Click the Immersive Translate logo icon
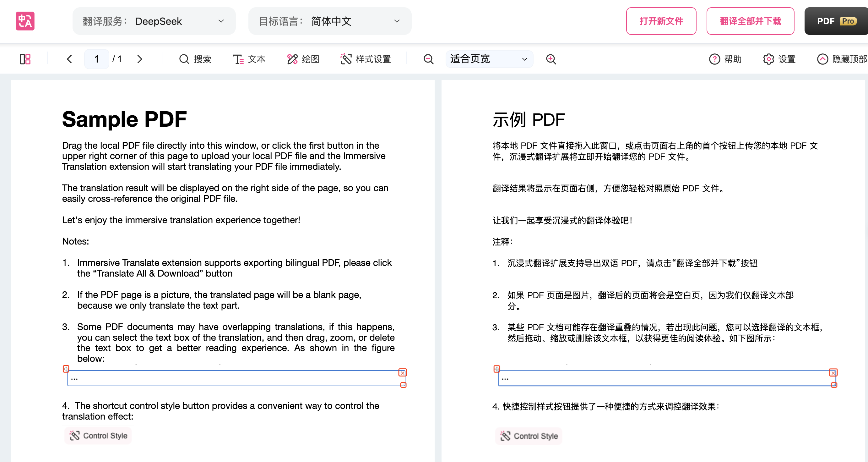This screenshot has height=462, width=868. tap(25, 21)
